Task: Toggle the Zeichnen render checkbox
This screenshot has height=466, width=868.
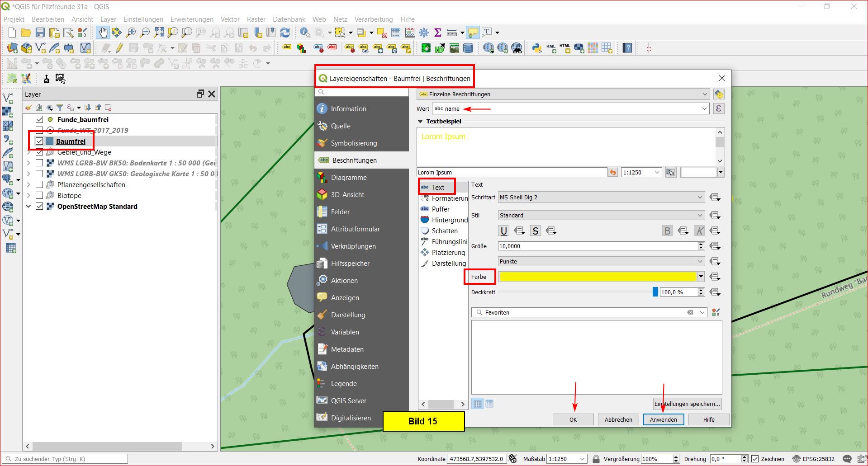Action: pyautogui.click(x=754, y=459)
